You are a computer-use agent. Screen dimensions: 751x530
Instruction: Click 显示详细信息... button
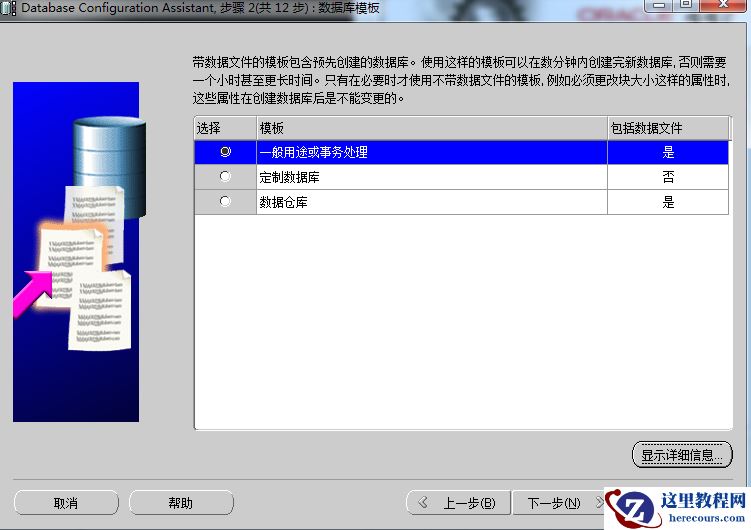(682, 455)
